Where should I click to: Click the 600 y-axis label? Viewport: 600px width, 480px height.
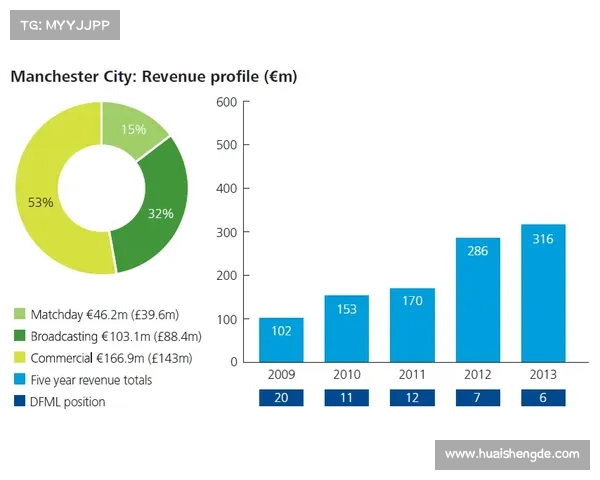tap(227, 102)
